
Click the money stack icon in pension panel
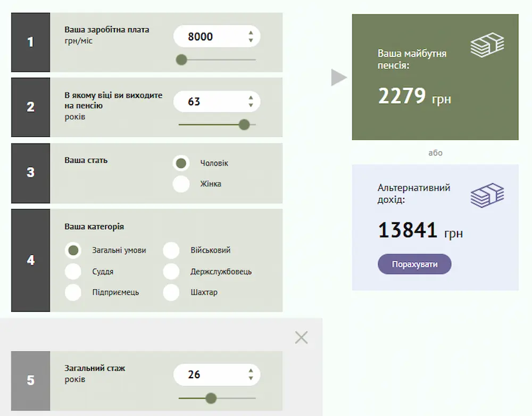[x=487, y=45]
